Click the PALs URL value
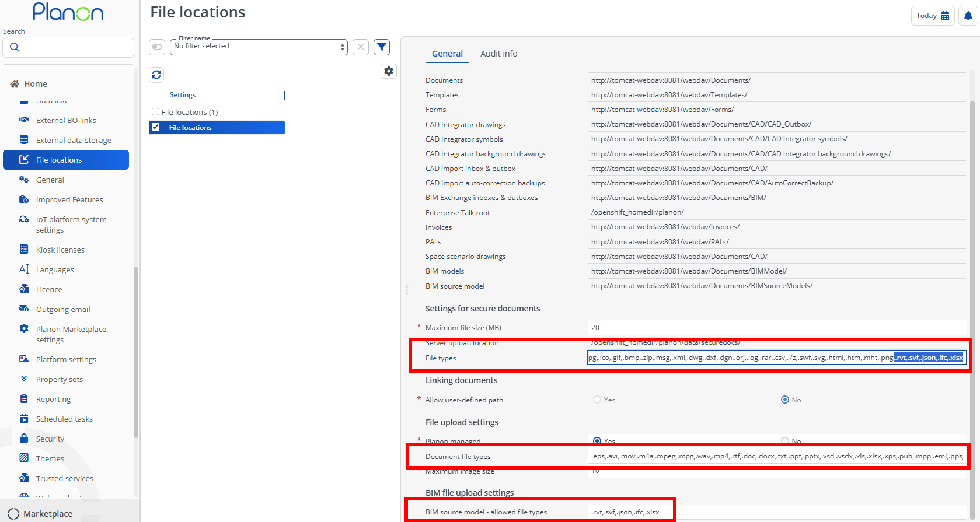The image size is (980, 522). point(660,242)
